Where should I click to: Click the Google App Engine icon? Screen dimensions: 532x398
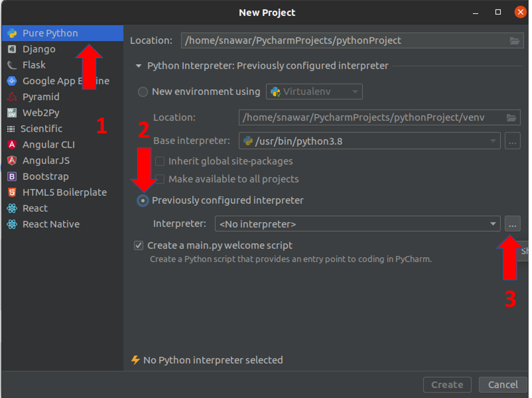pyautogui.click(x=12, y=81)
